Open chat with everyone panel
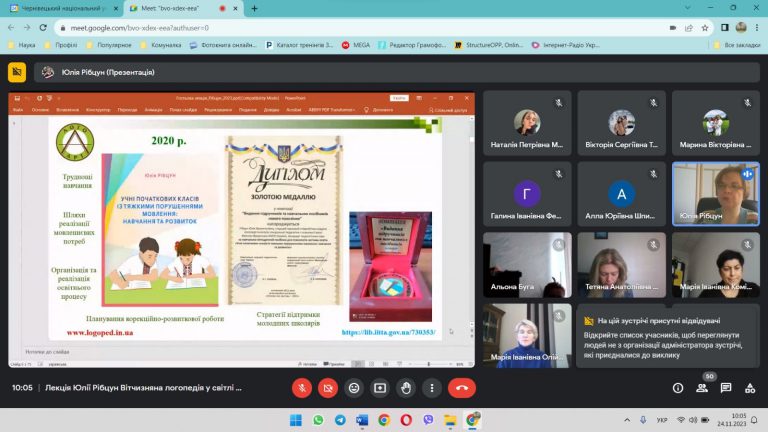This screenshot has width=768, height=432. click(726, 388)
